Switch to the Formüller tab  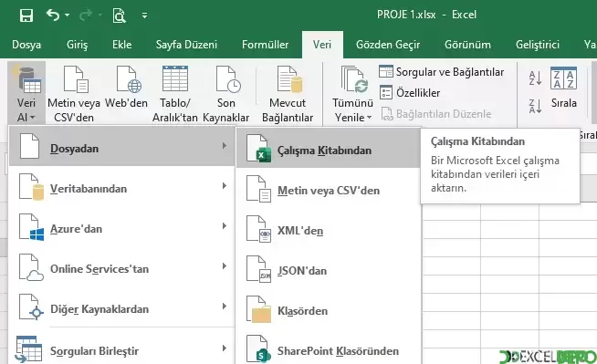click(265, 45)
